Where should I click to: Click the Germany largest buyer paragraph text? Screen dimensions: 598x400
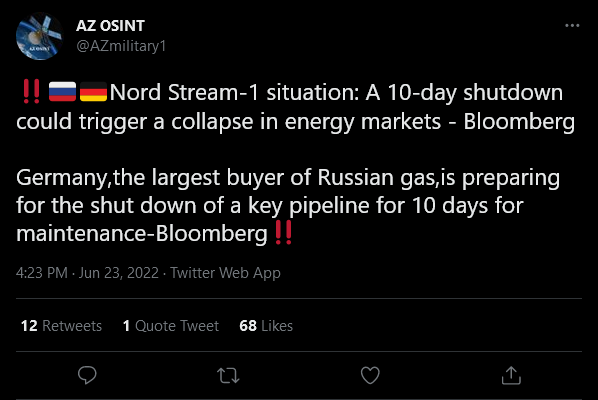pyautogui.click(x=288, y=206)
